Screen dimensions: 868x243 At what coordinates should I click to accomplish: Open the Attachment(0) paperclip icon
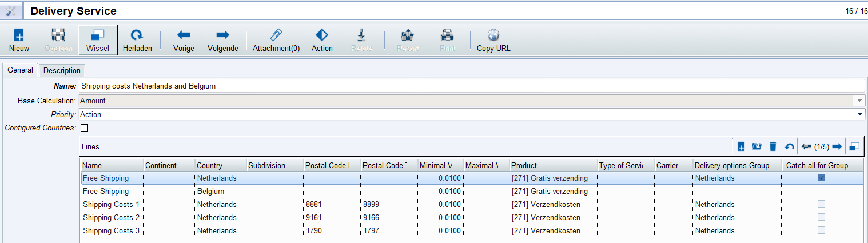276,35
